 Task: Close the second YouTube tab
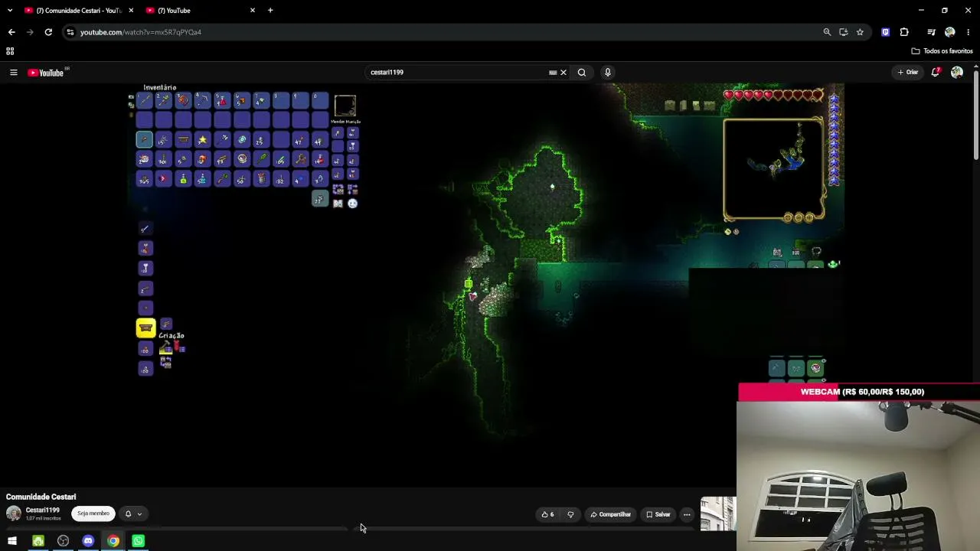pos(253,11)
